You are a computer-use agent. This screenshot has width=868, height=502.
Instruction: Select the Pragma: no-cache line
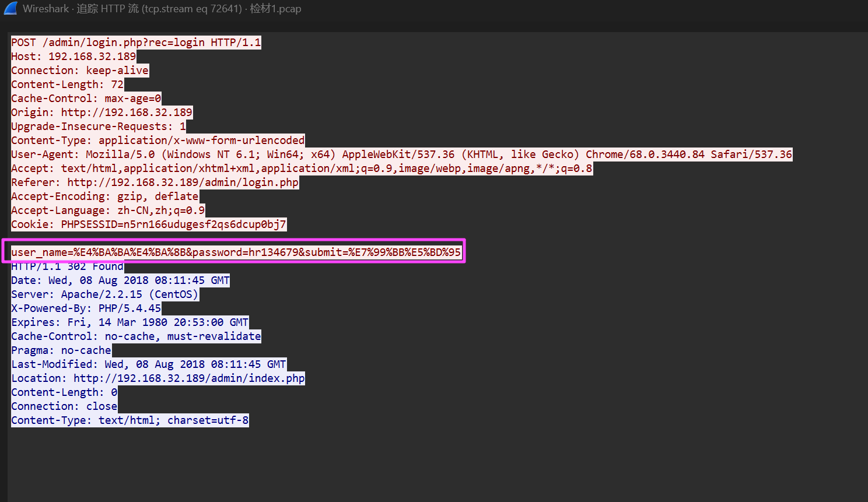61,350
